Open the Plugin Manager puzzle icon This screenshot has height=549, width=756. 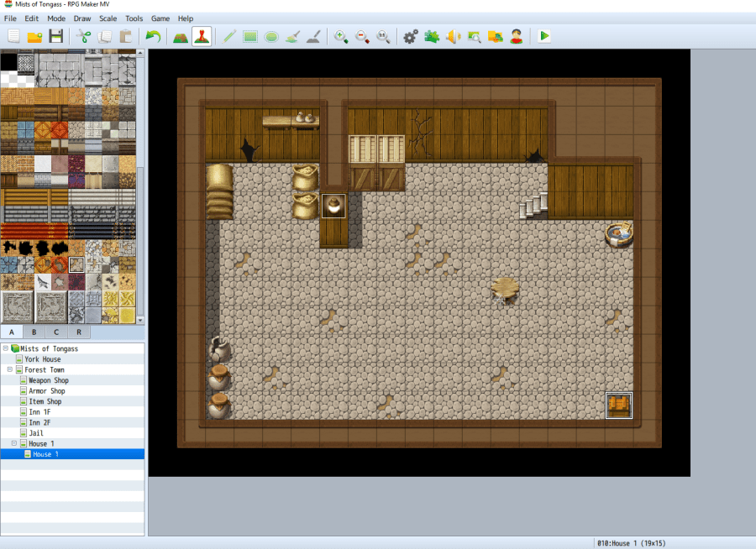tap(432, 36)
